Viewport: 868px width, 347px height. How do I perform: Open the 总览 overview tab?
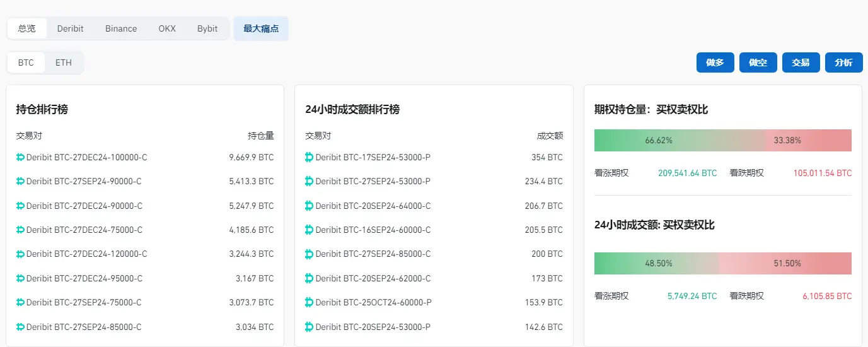[x=27, y=28]
